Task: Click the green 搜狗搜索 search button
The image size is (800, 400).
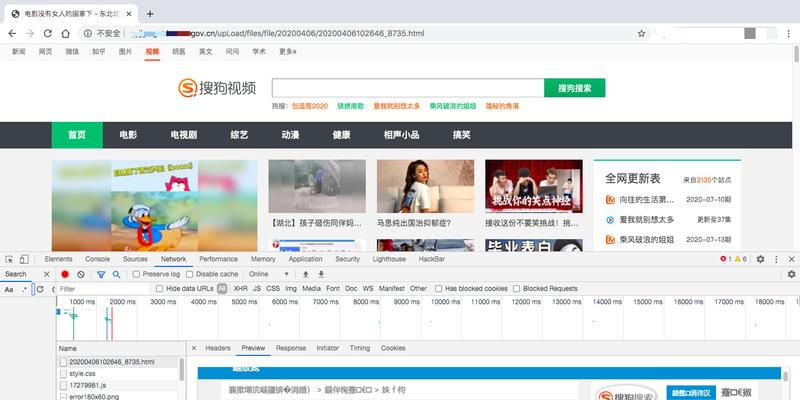Action: (574, 88)
